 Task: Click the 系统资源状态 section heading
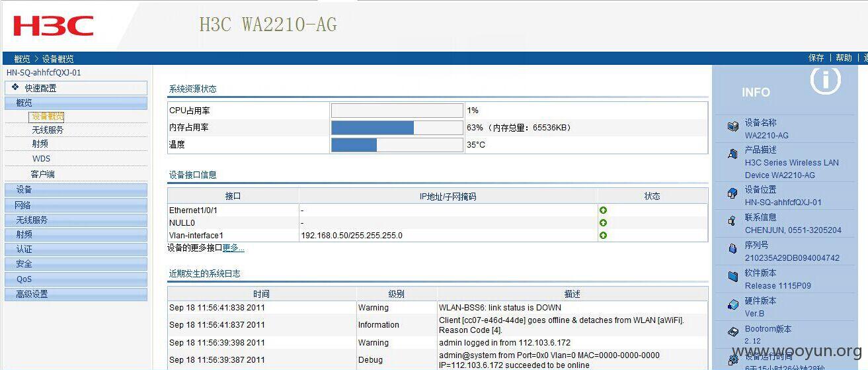coord(192,89)
